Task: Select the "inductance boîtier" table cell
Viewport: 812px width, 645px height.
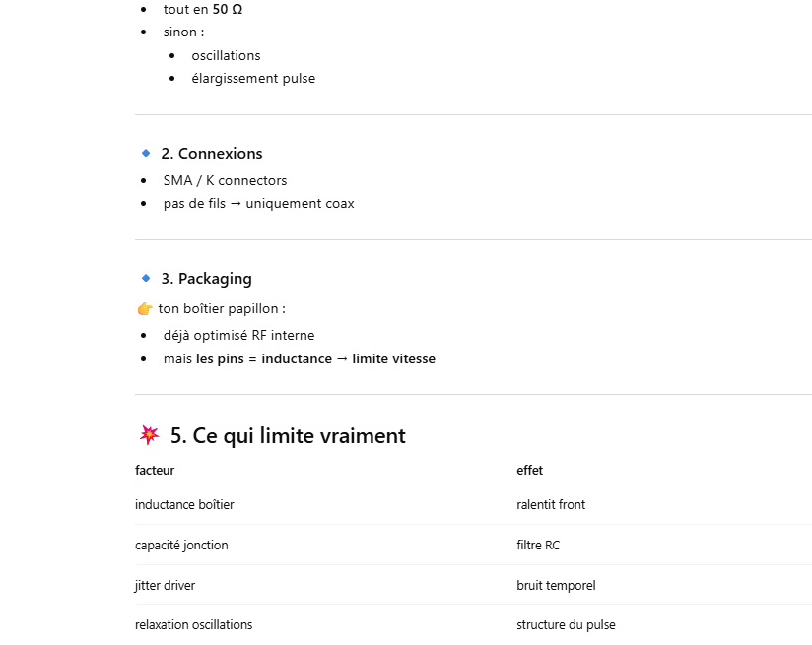Action: click(184, 505)
